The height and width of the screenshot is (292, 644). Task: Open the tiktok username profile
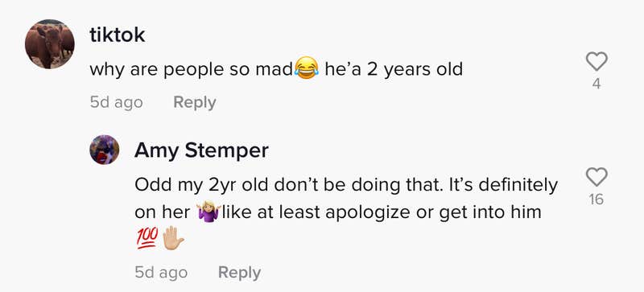click(x=118, y=35)
